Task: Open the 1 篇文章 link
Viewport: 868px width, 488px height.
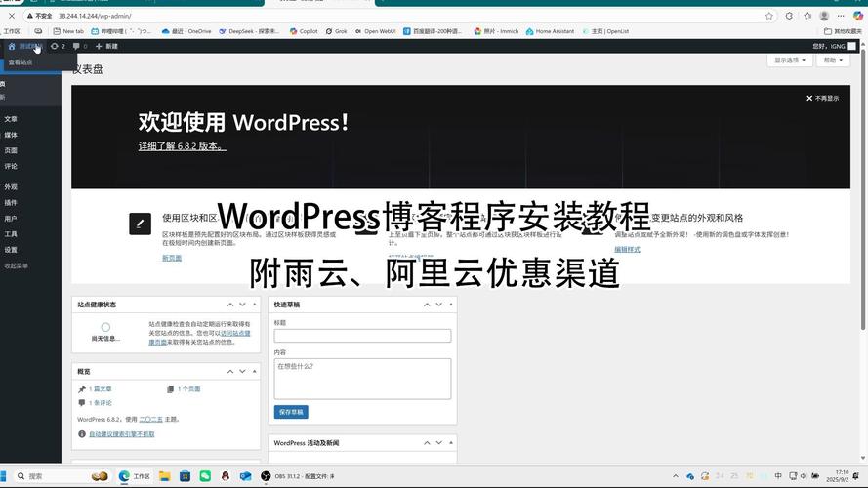Action: 101,389
